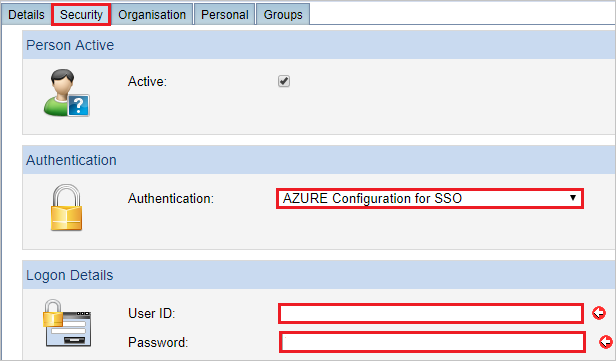
Task: Click the Password: label
Action: tap(158, 342)
